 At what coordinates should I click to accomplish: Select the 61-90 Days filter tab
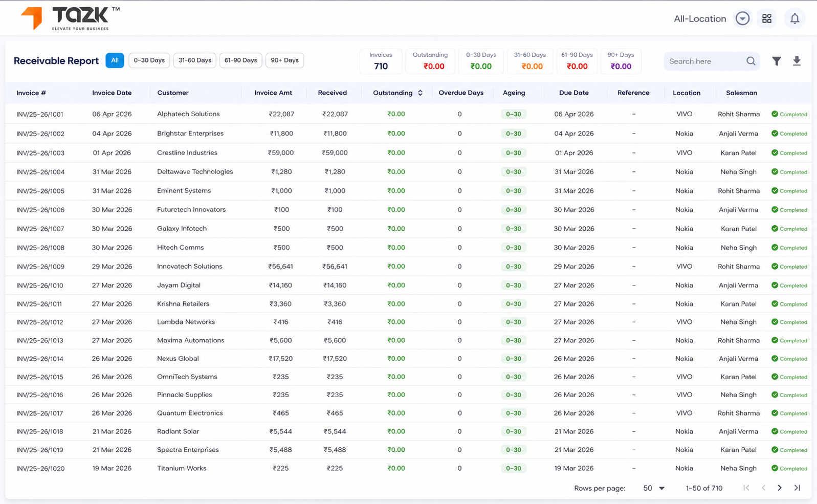(x=241, y=60)
